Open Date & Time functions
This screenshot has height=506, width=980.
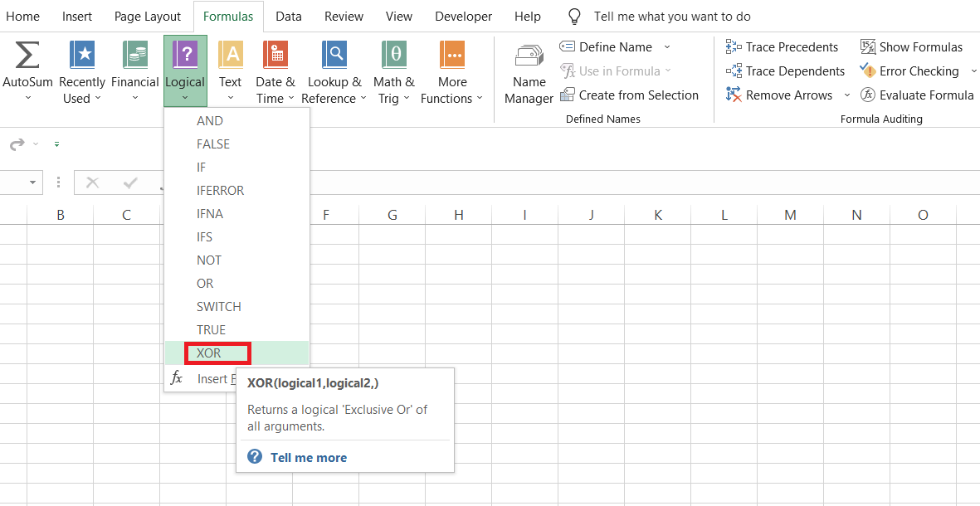[275, 56]
